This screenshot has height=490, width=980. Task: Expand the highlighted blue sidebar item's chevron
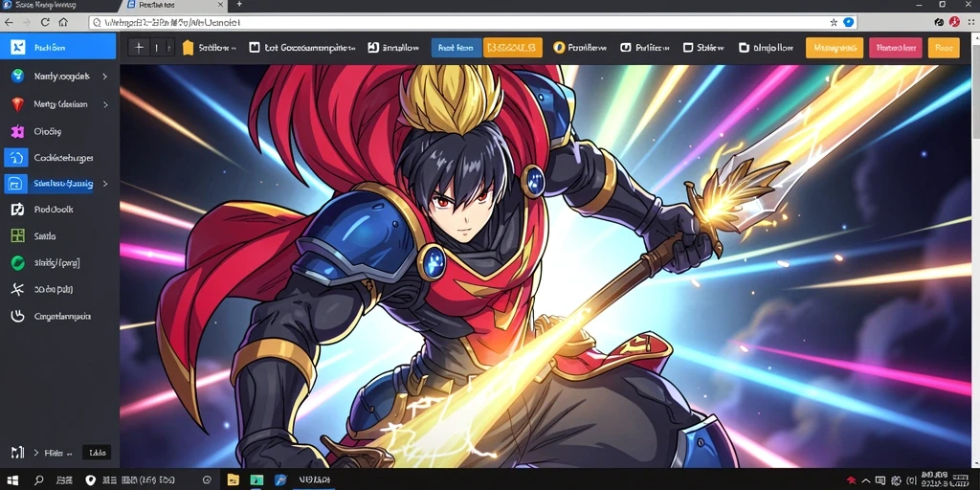pos(105,184)
